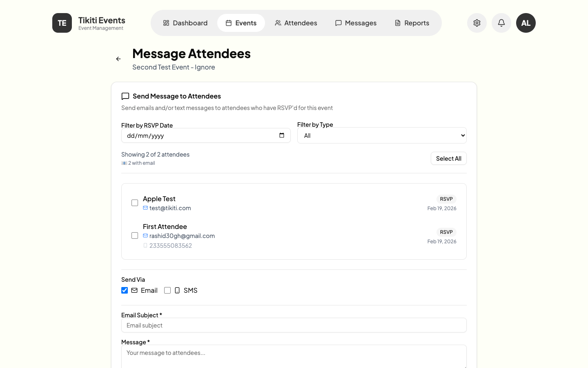Image resolution: width=588 pixels, height=368 pixels.
Task: Open the notifications bell
Action: [x=501, y=23]
